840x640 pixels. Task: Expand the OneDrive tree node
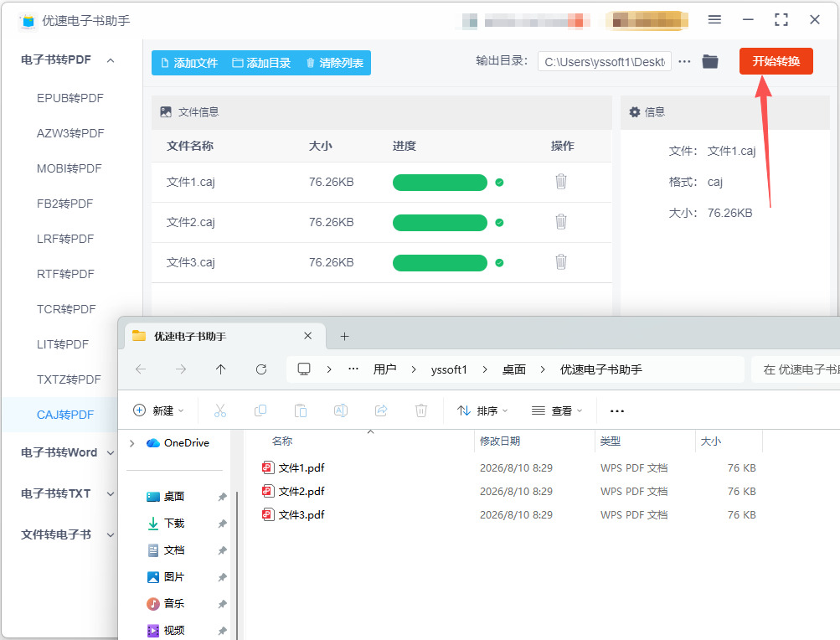point(131,443)
